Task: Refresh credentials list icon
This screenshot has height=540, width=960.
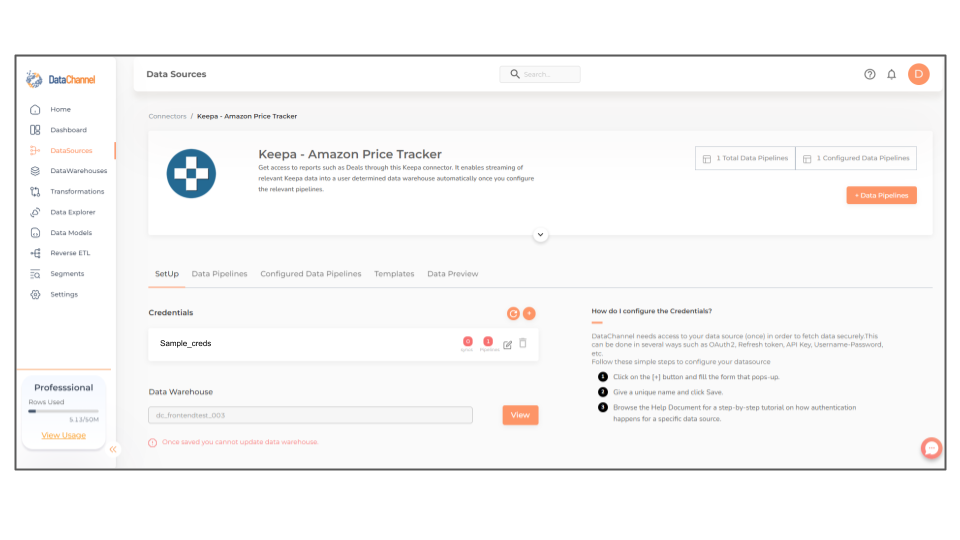Action: [513, 313]
